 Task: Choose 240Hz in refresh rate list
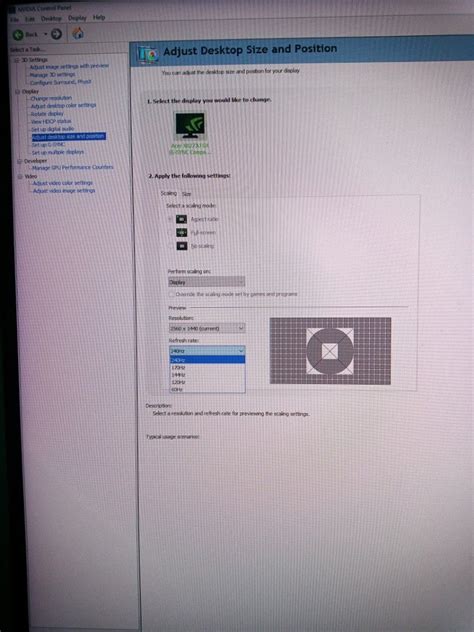pos(207,360)
